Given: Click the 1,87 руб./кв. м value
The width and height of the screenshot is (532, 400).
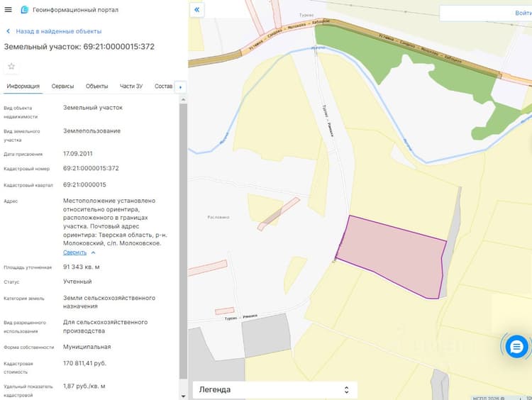Looking at the screenshot, I should [x=84, y=386].
